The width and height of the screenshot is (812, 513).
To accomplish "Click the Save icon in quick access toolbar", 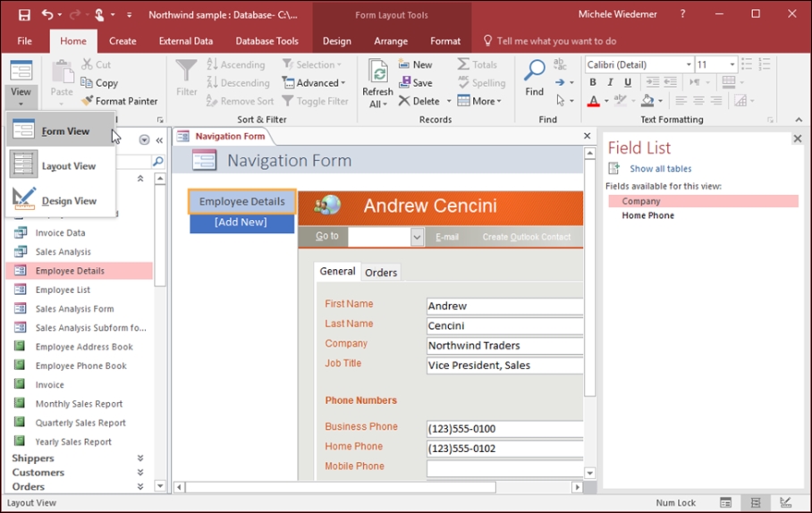I will tap(24, 15).
